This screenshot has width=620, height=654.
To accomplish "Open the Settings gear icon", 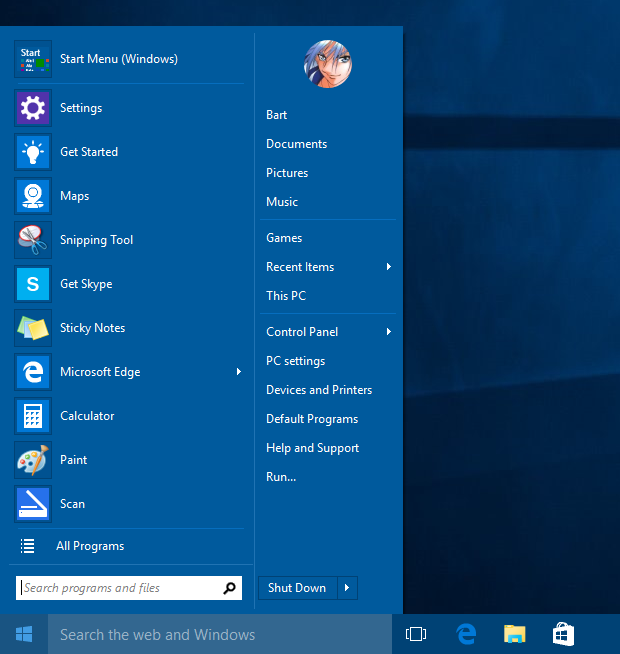I will pyautogui.click(x=33, y=108).
